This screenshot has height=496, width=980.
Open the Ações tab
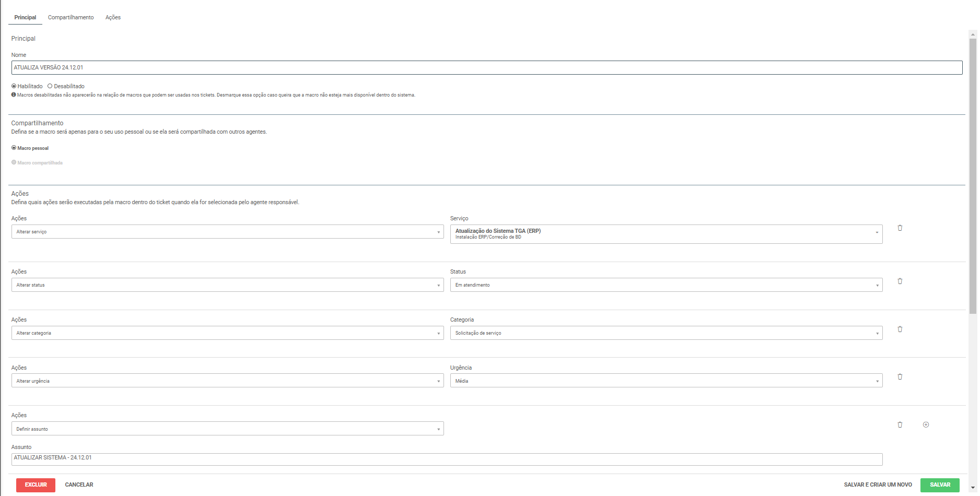point(113,17)
